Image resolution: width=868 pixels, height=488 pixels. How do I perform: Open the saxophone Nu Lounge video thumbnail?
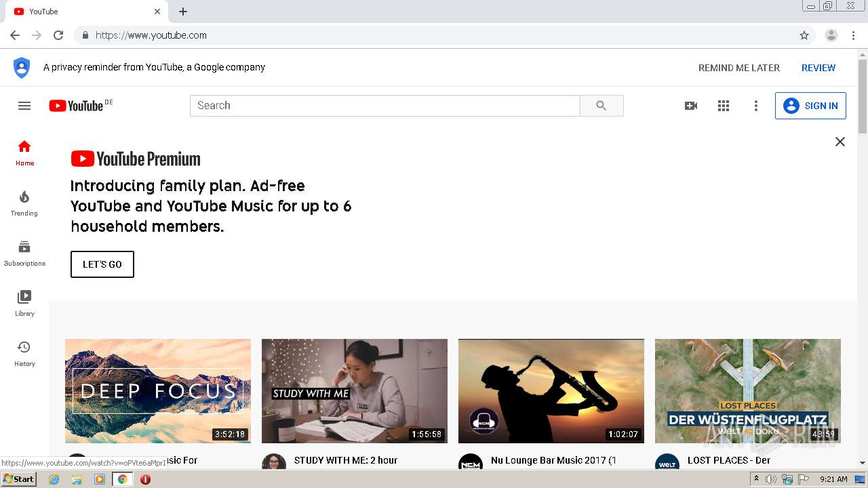pos(551,391)
